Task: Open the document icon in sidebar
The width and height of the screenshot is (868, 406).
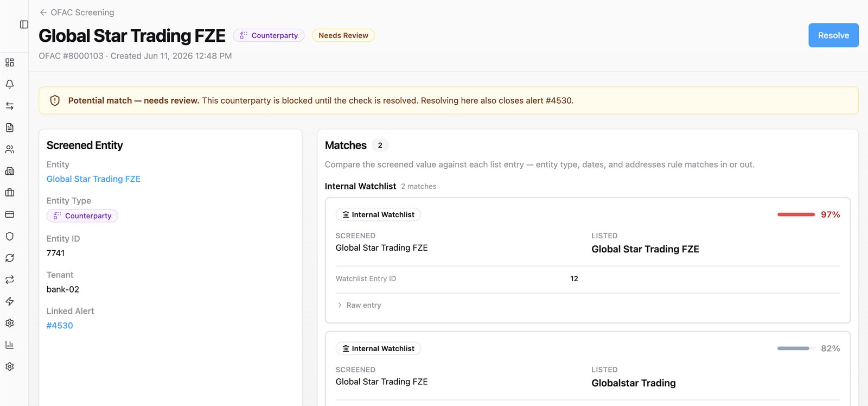Action: tap(9, 128)
